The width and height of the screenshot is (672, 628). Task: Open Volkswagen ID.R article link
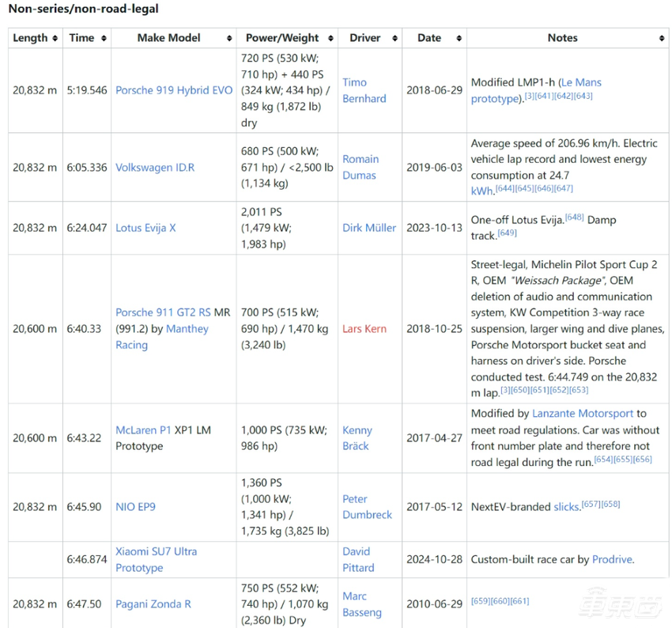tap(155, 167)
